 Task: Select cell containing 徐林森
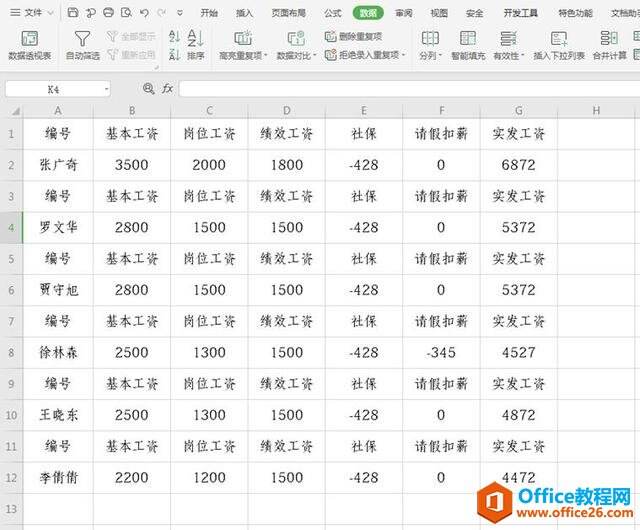click(x=58, y=352)
